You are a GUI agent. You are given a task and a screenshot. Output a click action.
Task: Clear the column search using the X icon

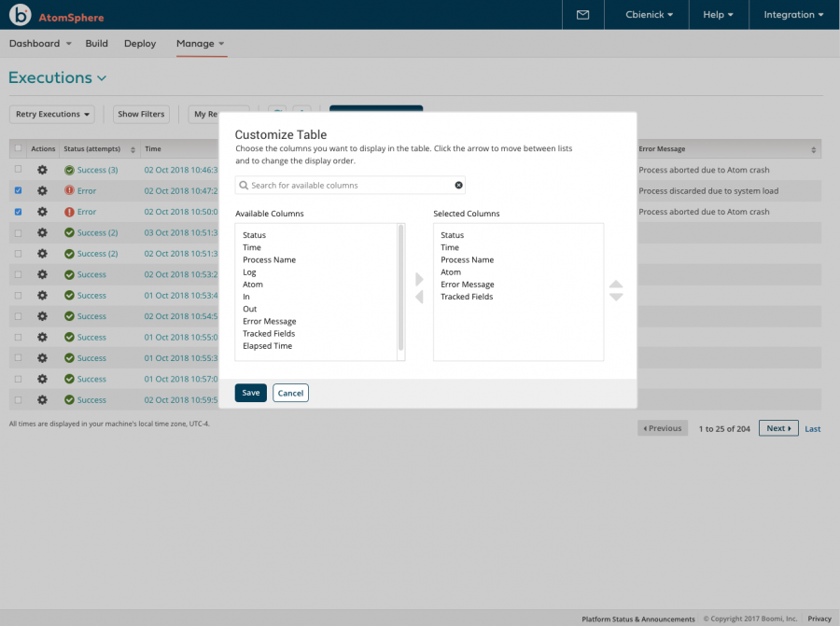coord(458,186)
